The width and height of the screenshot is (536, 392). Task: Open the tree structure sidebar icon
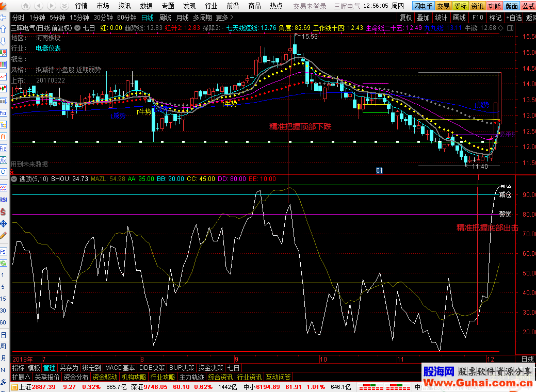tap(4, 124)
